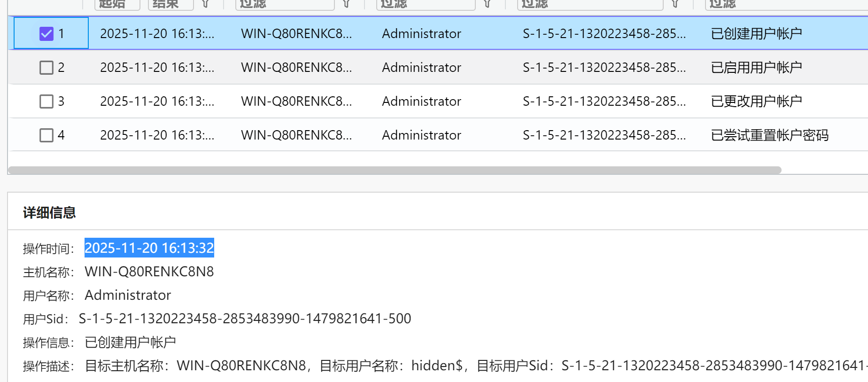Focus the 过滤 box above the Administrator column
Image resolution: width=868 pixels, height=382 pixels.
426,4
